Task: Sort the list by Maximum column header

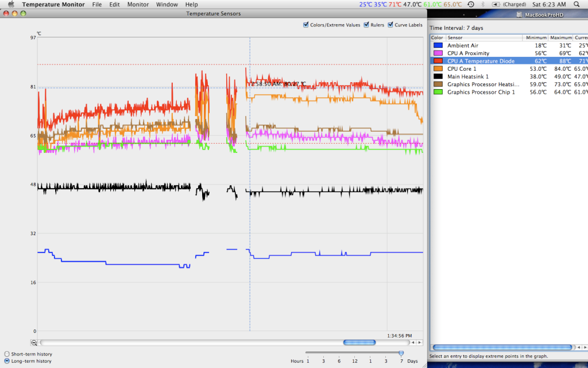Action: tap(562, 37)
